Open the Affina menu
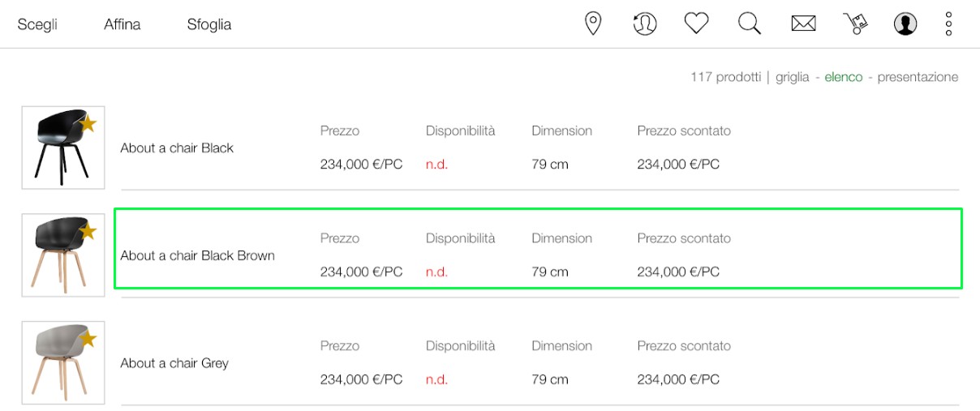Screen dimensions: 980x411 (x=122, y=24)
